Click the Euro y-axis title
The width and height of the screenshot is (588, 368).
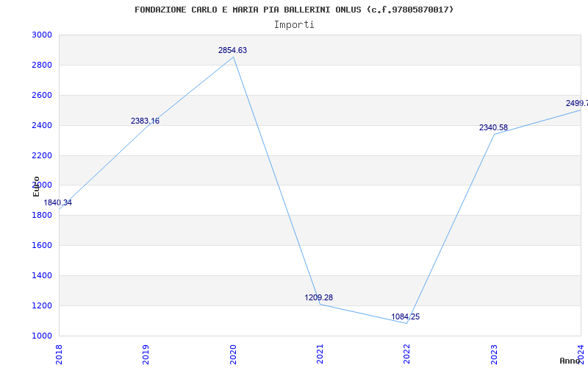coord(36,186)
